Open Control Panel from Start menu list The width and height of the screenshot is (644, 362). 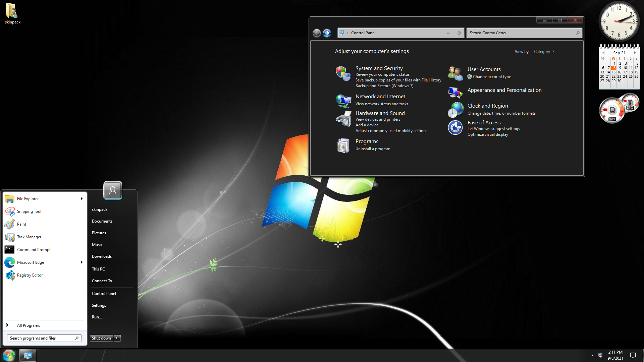(x=104, y=294)
